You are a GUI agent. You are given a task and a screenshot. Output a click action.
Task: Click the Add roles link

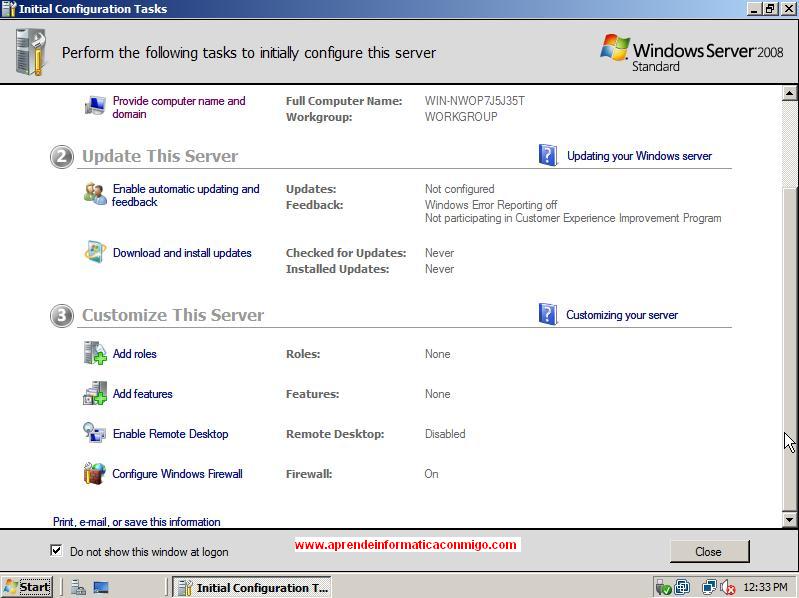coord(135,354)
